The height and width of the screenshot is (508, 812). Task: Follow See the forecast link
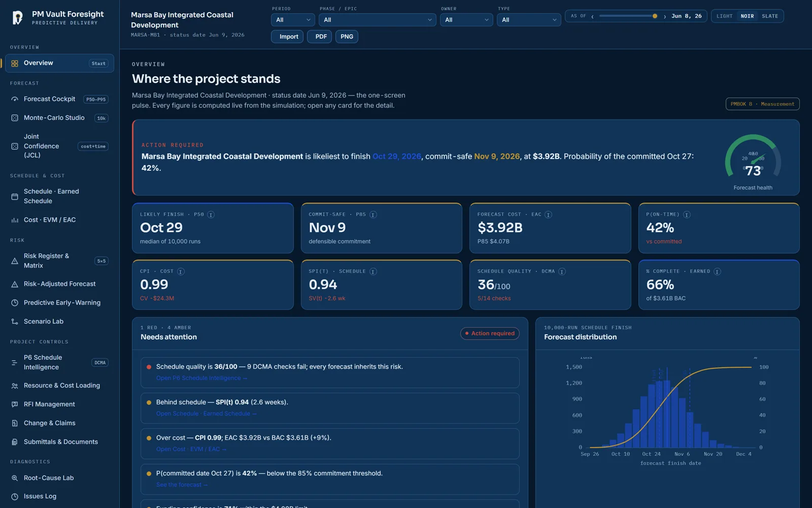(182, 485)
